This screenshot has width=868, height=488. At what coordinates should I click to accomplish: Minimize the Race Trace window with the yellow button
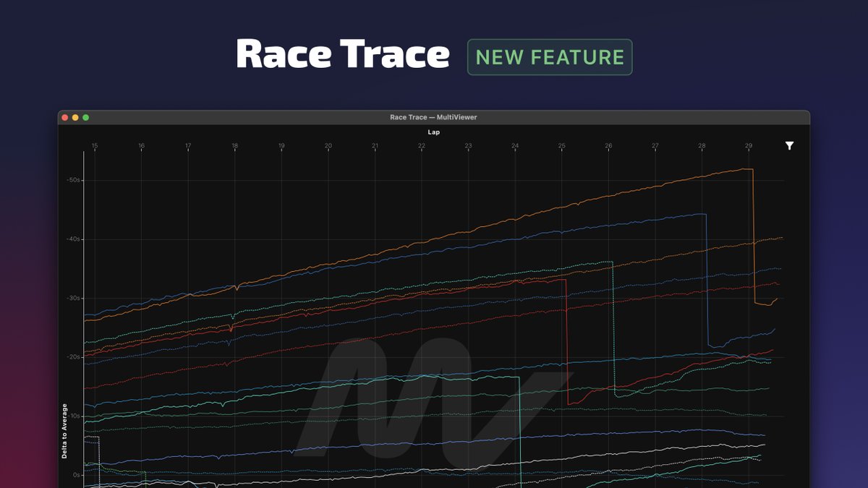pos(75,117)
